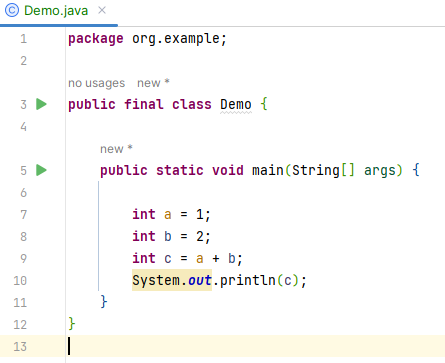
Task: Click the run gutter icon beside main method
Action: pyautogui.click(x=41, y=170)
